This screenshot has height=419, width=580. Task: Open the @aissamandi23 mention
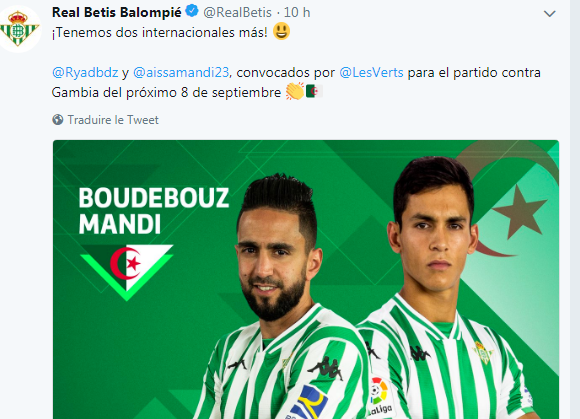(181, 72)
